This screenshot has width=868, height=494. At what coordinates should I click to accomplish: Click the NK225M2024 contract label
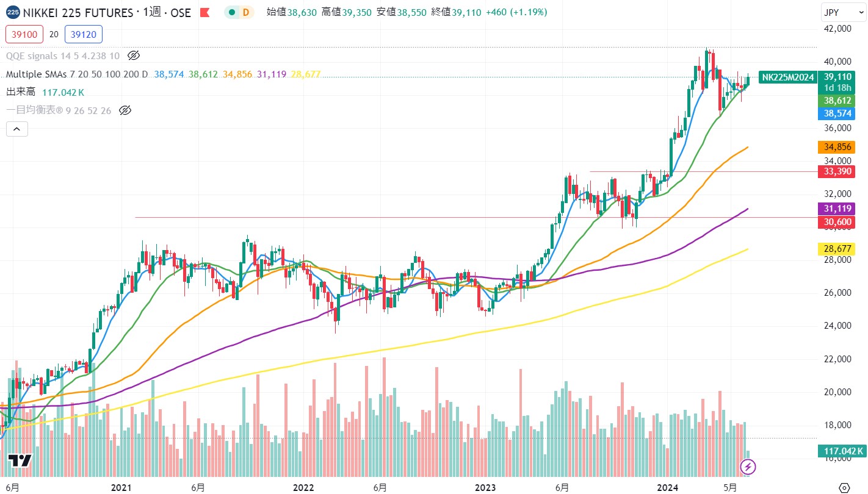pyautogui.click(x=787, y=77)
